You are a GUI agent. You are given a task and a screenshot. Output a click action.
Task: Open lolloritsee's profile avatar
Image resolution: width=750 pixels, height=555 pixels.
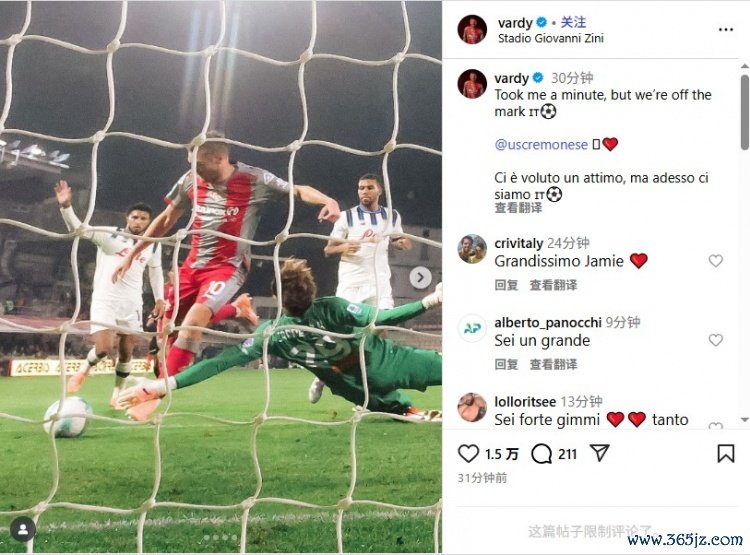point(472,407)
